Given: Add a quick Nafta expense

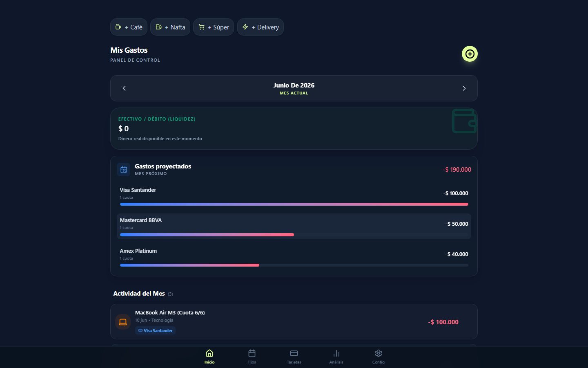Looking at the screenshot, I should click(170, 27).
